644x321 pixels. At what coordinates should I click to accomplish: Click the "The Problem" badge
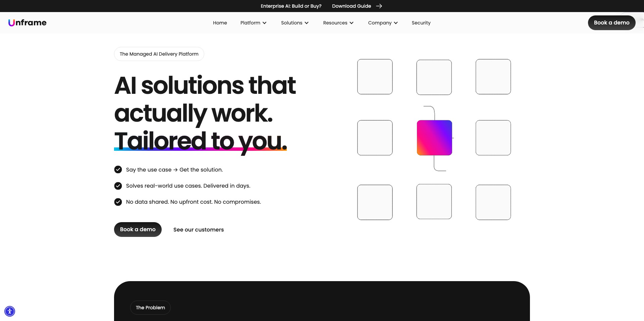(x=150, y=308)
